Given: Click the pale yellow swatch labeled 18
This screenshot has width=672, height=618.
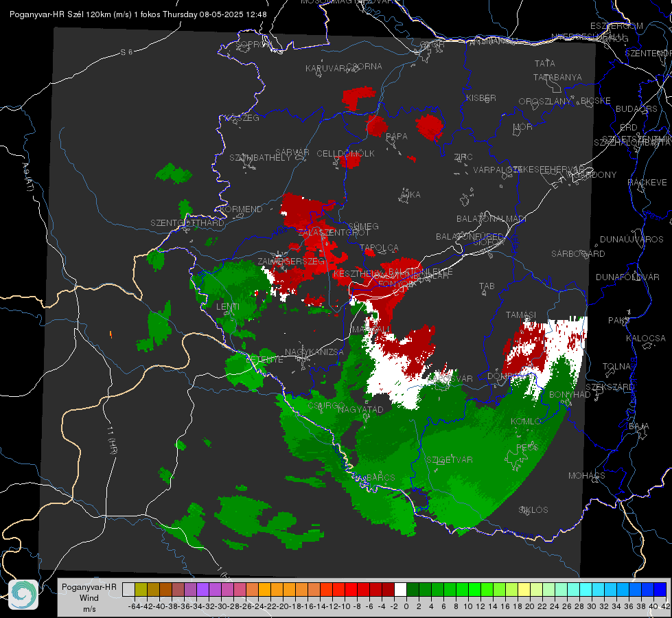Looking at the screenshot, I should pyautogui.click(x=524, y=589).
